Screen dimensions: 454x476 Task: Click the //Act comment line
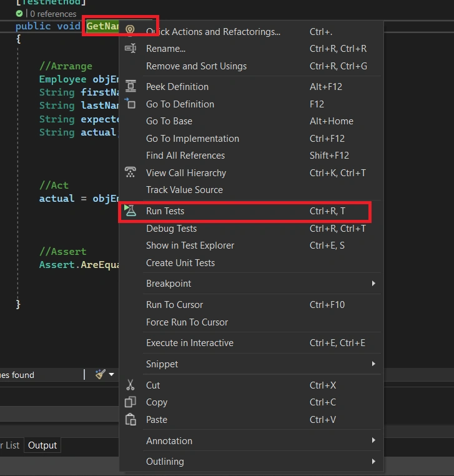pos(54,185)
